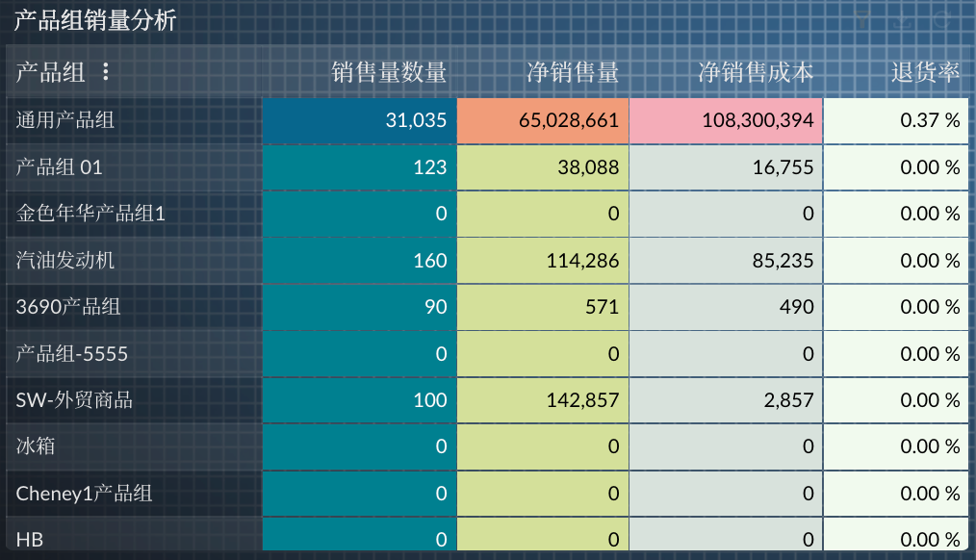This screenshot has width=976, height=560.
Task: Select the SW-外贸商品 row
Action: click(69, 399)
